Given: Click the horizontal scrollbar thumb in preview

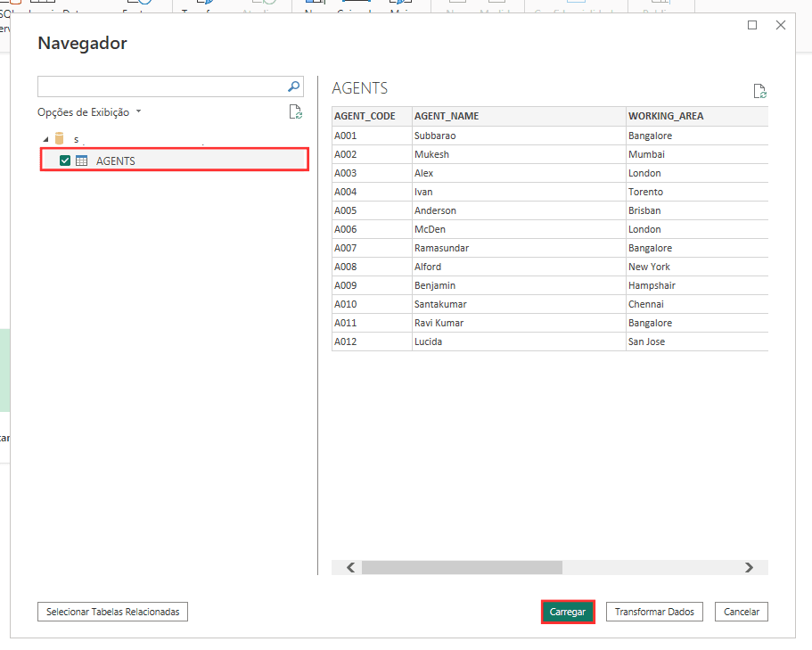Looking at the screenshot, I should [462, 567].
